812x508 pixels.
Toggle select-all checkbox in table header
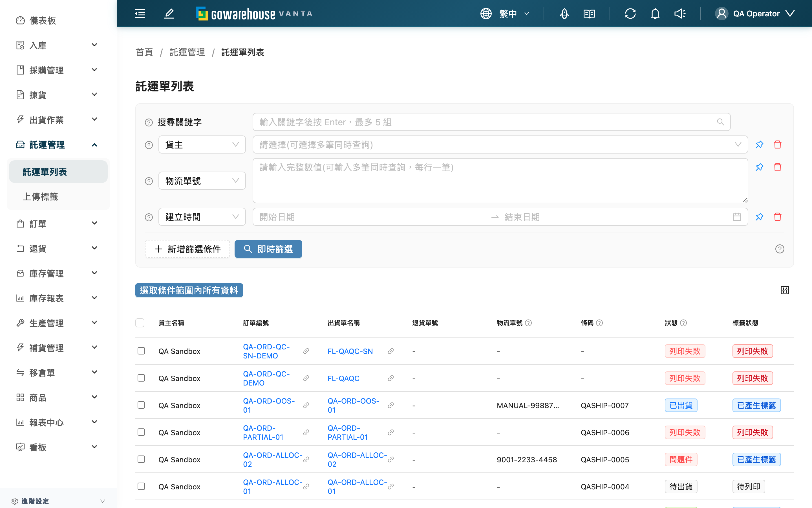(140, 323)
